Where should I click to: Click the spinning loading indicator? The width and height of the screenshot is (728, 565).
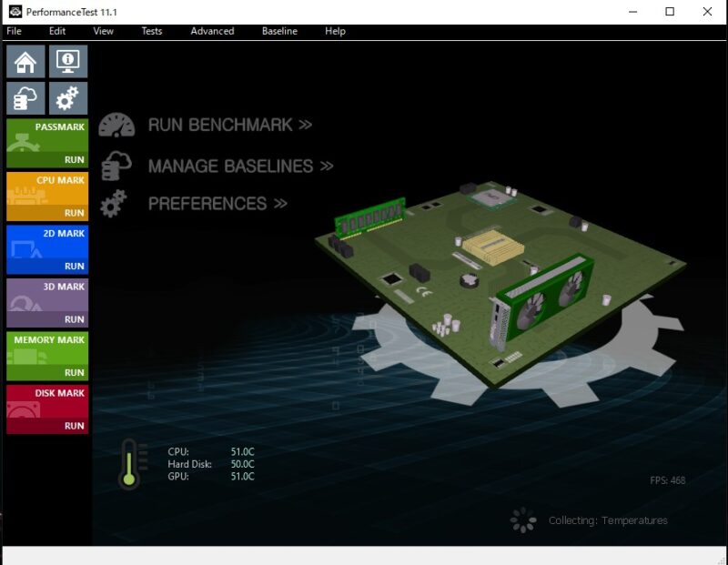pyautogui.click(x=523, y=520)
